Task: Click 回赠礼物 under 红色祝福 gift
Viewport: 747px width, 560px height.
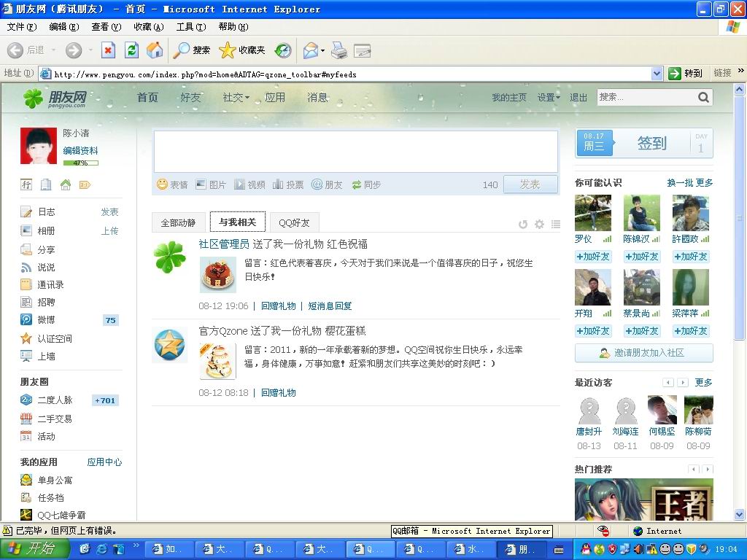Action: click(x=278, y=306)
